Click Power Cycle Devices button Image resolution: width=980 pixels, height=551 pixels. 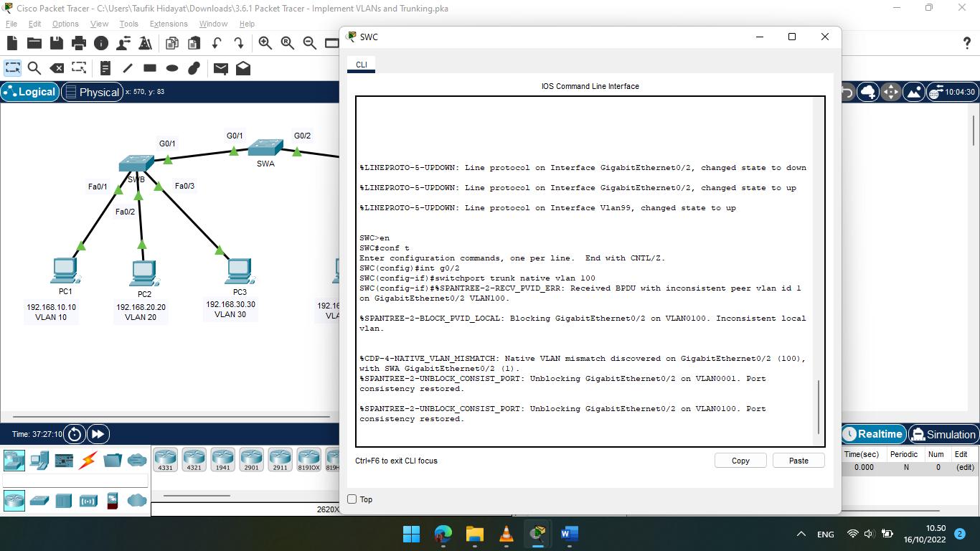[x=75, y=434]
